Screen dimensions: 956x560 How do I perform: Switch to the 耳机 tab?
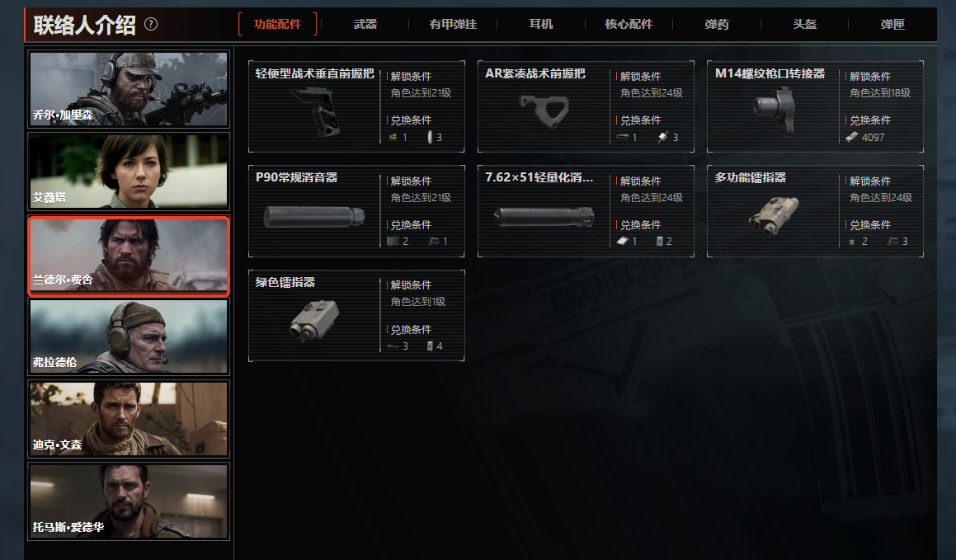pyautogui.click(x=541, y=25)
